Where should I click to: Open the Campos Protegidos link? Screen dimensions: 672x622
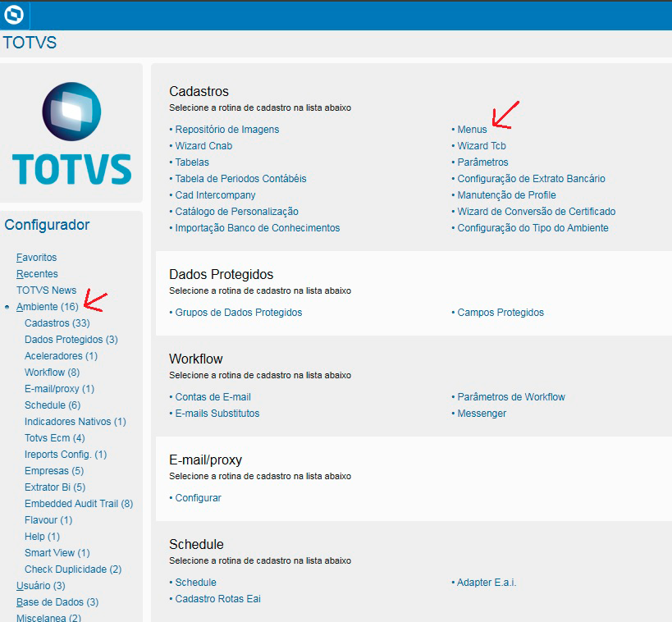501,313
